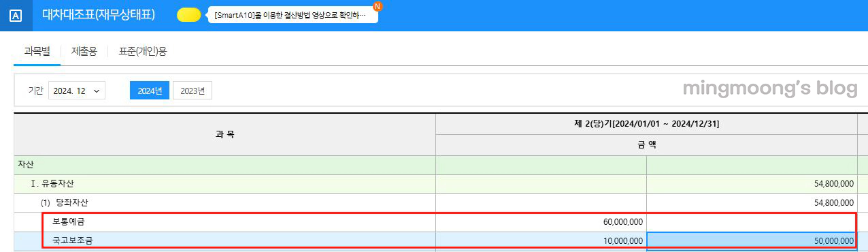Image resolution: width=868 pixels, height=252 pixels.
Task: Click the 제 2(당)기 period header
Action: pos(646,124)
